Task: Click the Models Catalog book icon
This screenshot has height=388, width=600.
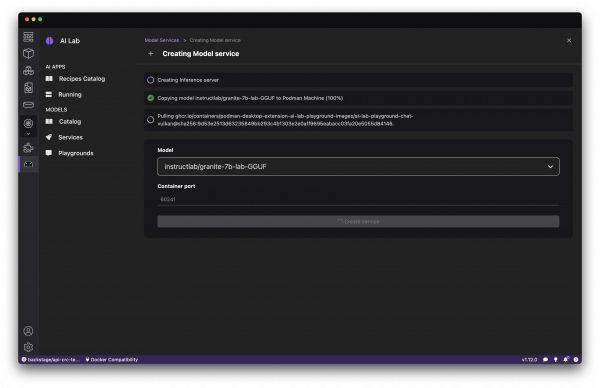Action: coord(49,121)
